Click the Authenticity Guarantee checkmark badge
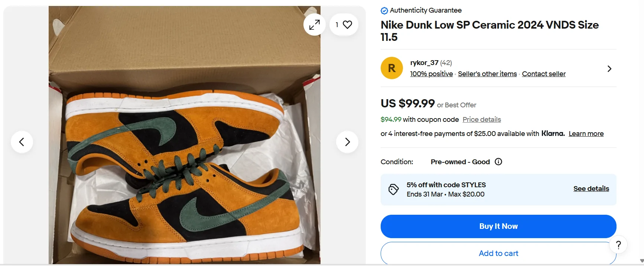 tap(384, 10)
